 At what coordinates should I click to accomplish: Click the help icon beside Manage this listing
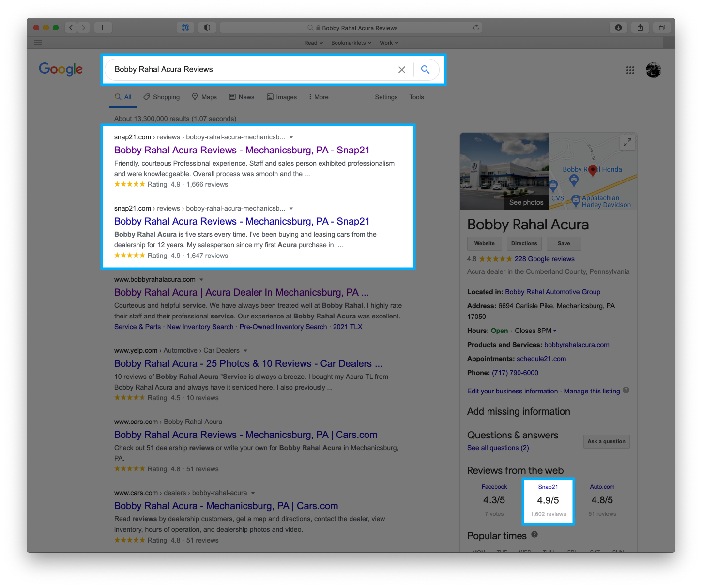coord(626,390)
